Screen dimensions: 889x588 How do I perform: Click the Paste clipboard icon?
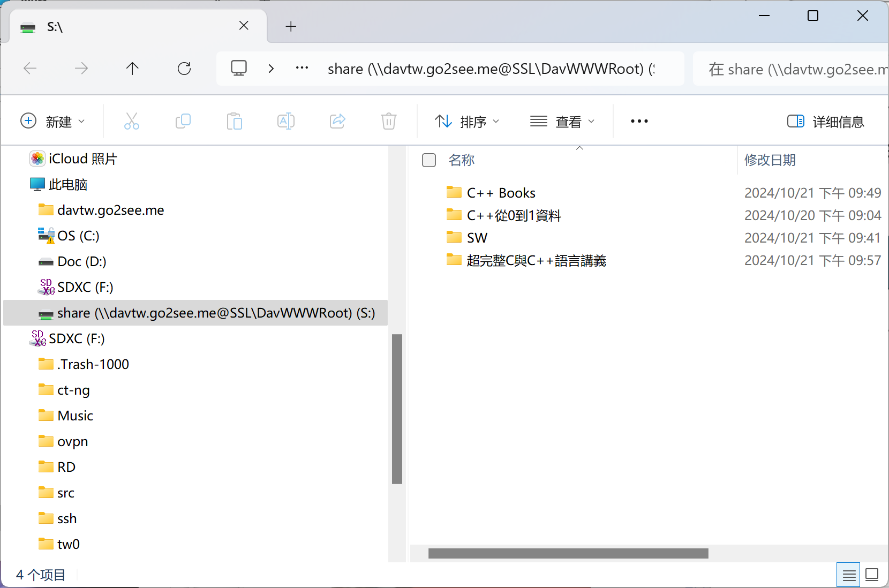click(x=234, y=122)
